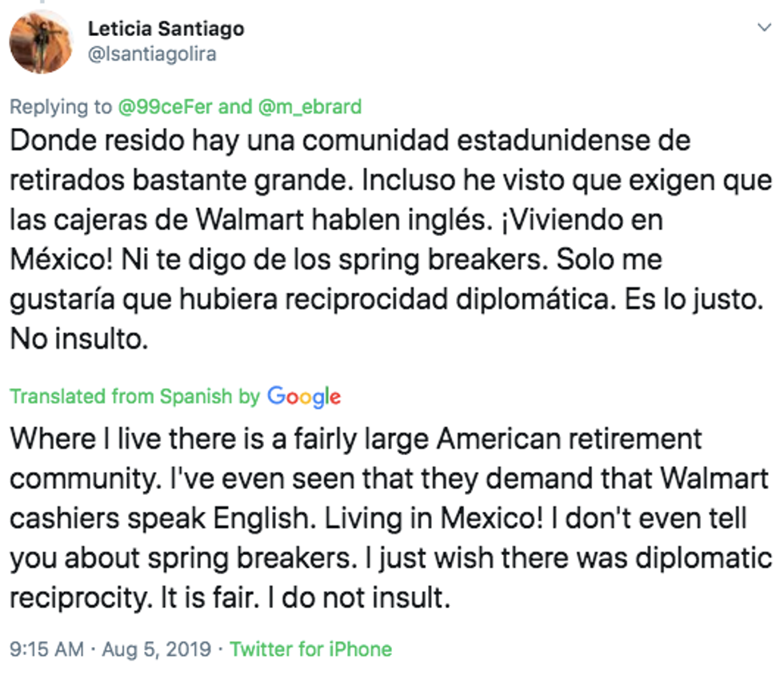Click the Google logo
This screenshot has width=784, height=679.
pos(303,396)
